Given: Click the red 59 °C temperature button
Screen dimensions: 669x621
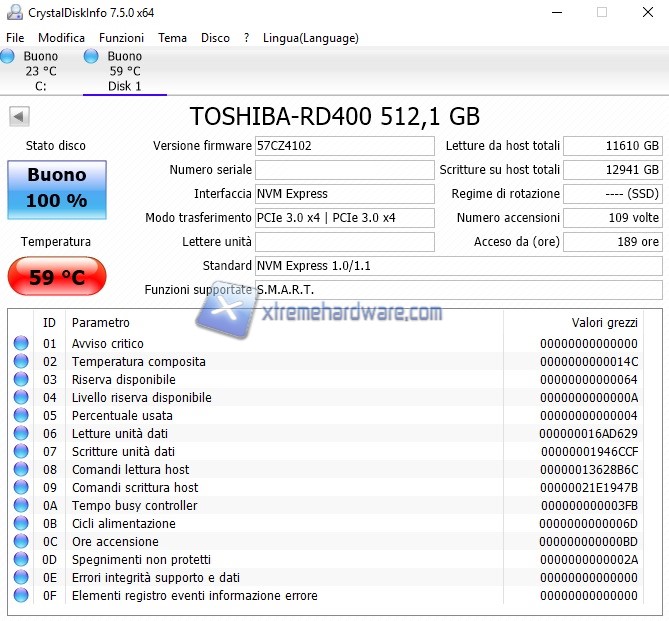Looking at the screenshot, I should (56, 277).
